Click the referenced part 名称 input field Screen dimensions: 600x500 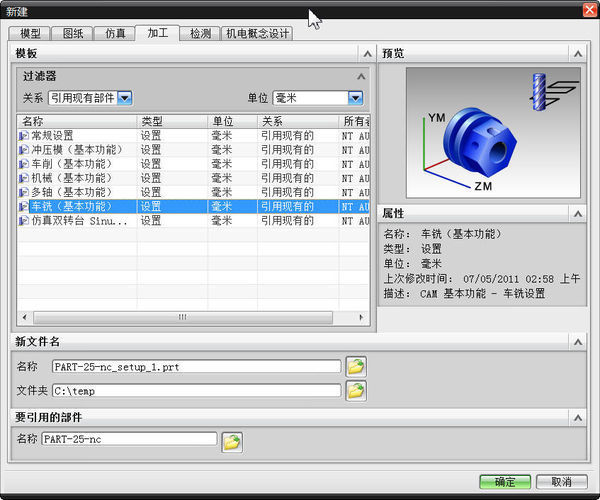coord(129,439)
